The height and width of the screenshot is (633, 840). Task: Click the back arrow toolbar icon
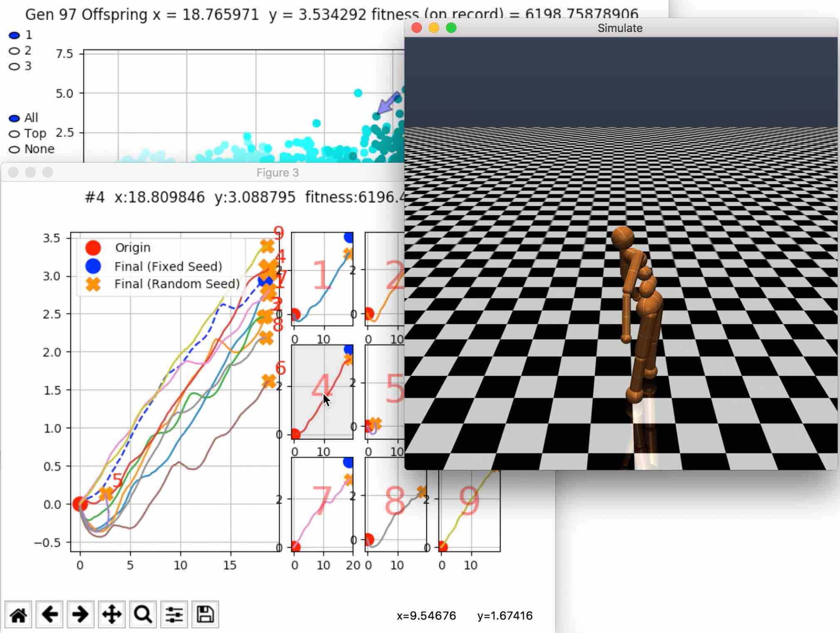(49, 614)
